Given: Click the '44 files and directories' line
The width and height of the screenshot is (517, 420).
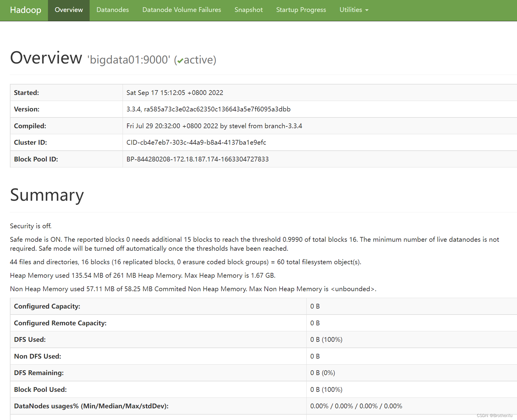Looking at the screenshot, I should [186, 262].
